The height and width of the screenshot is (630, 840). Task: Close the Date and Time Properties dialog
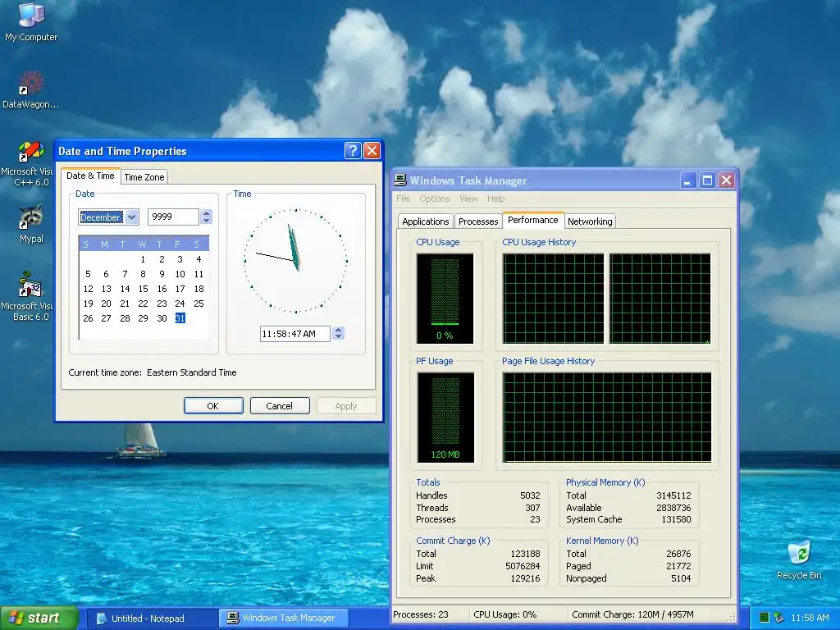tap(372, 151)
